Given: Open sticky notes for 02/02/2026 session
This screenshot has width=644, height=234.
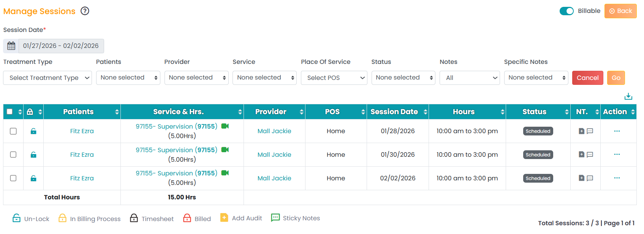Looking at the screenshot, I should [x=590, y=178].
